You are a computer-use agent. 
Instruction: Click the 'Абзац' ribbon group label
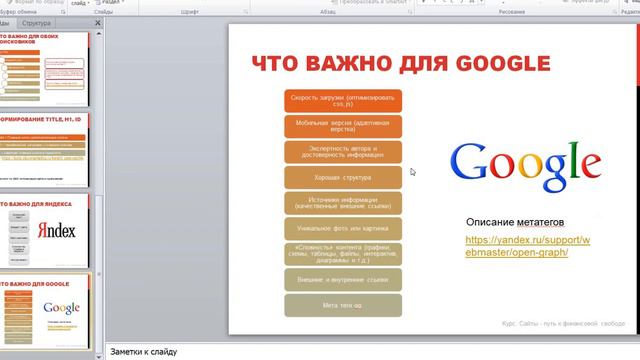pyautogui.click(x=328, y=12)
